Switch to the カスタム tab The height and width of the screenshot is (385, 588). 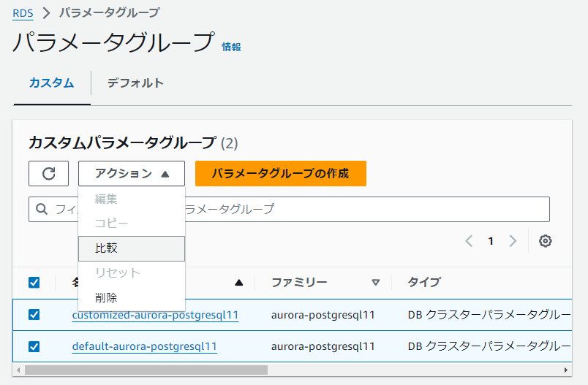point(52,83)
